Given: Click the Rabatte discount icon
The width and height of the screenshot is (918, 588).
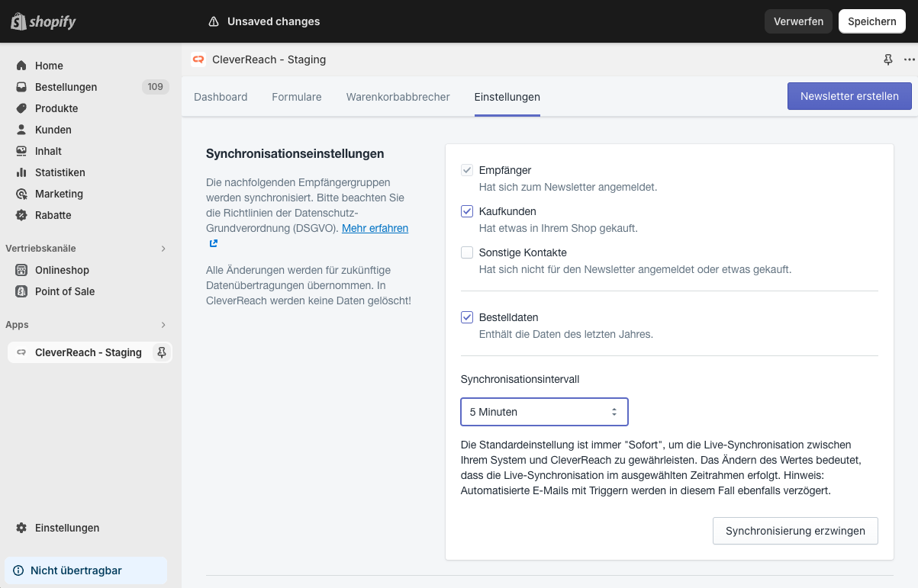Looking at the screenshot, I should click(x=21, y=215).
